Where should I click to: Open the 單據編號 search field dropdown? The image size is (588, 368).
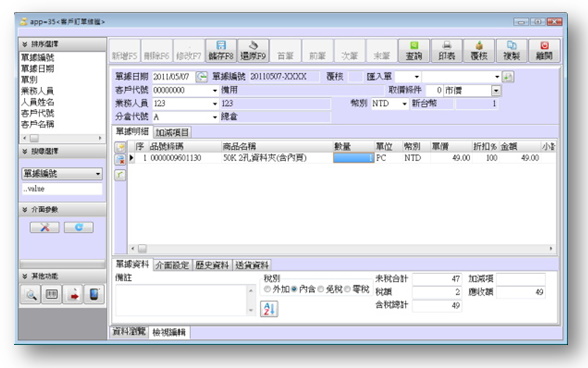pyautogui.click(x=98, y=174)
